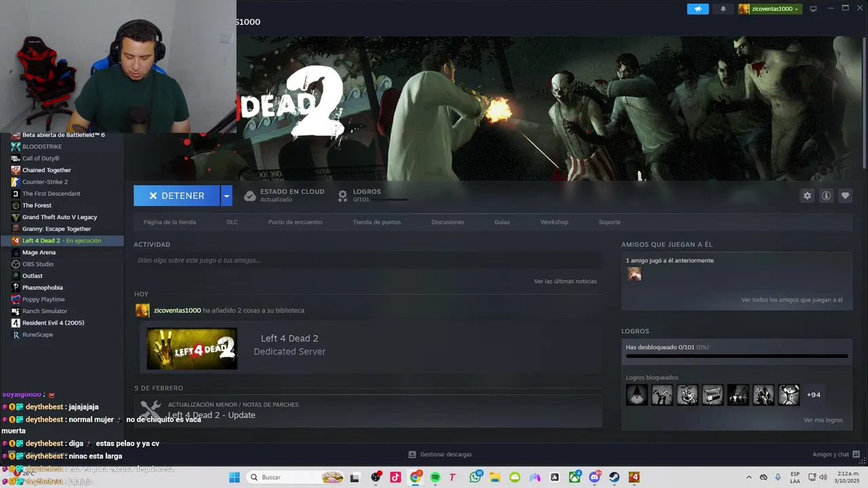Open Google Chrome from the taskbar
868x488 pixels.
(x=415, y=477)
